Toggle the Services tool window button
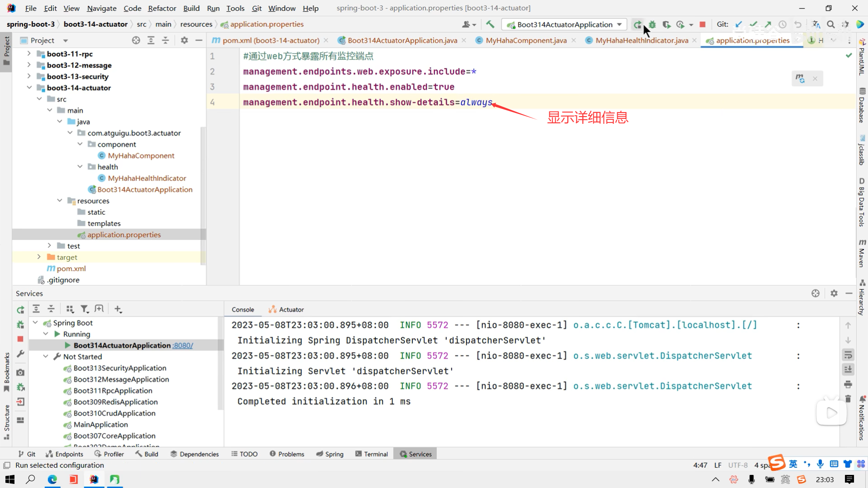868x488 pixels. coord(415,454)
